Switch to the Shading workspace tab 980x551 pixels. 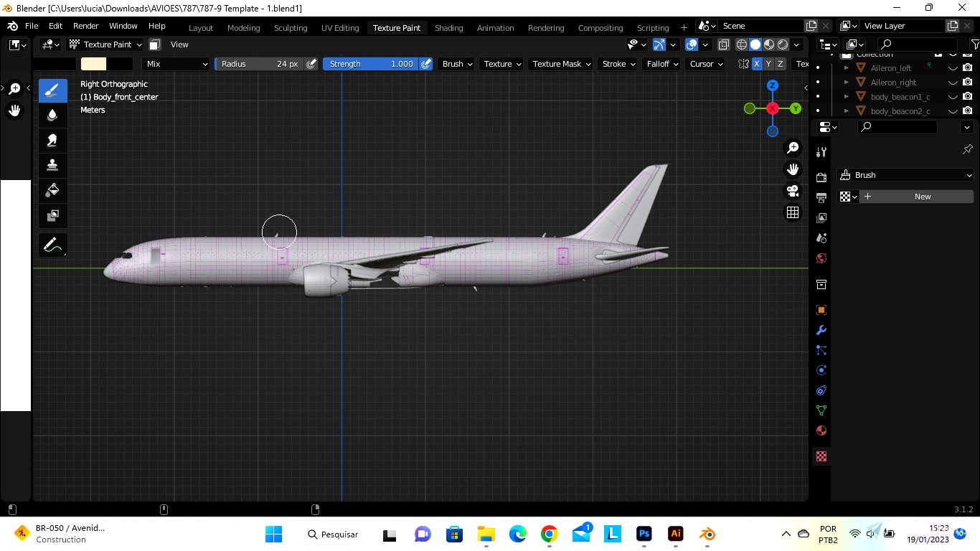point(448,28)
